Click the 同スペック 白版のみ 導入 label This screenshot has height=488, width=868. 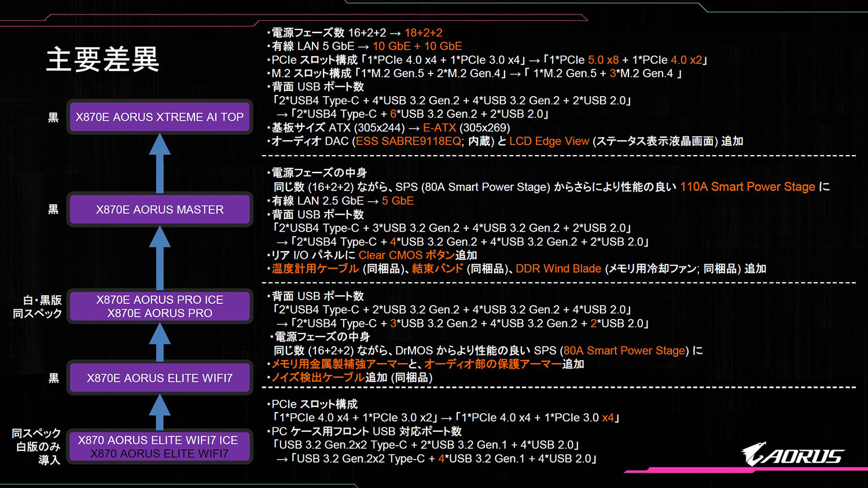click(x=36, y=446)
